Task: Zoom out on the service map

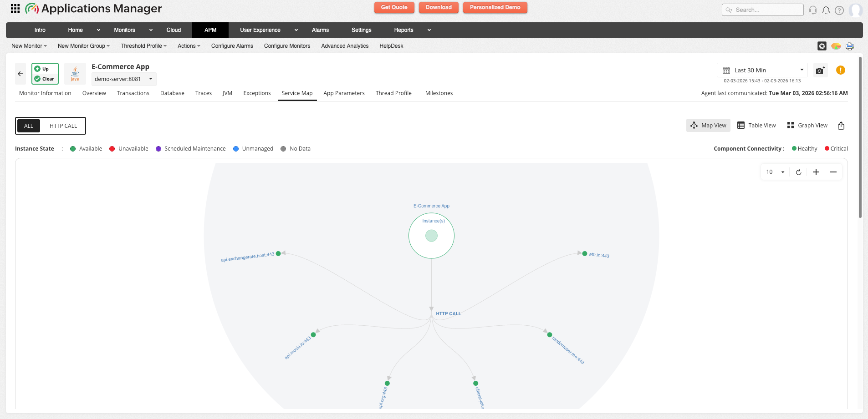Action: coord(833,172)
